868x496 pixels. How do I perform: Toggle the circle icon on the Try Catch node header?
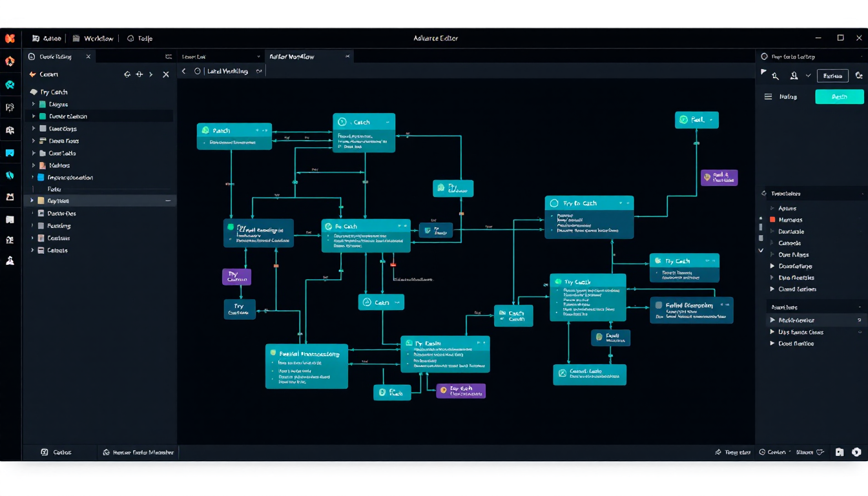[553, 203]
